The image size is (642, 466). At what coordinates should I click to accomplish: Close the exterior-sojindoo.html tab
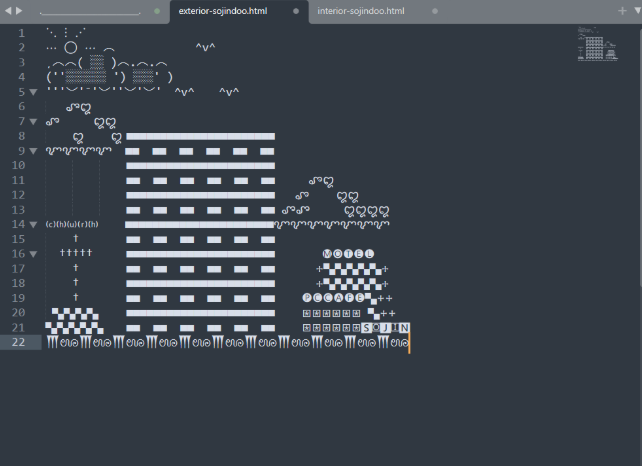pyautogui.click(x=298, y=11)
